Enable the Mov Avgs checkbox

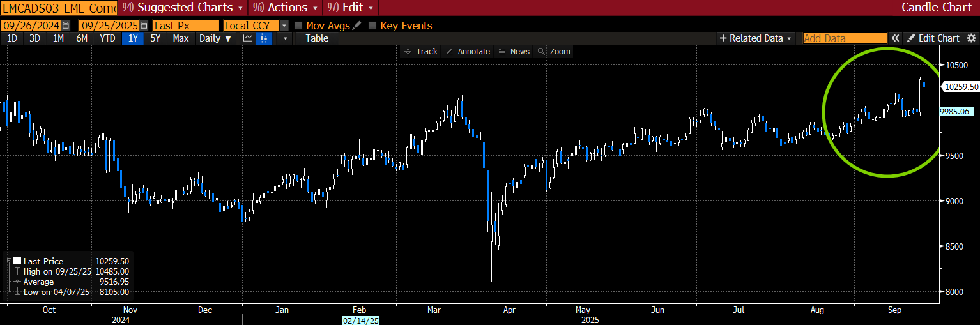298,26
